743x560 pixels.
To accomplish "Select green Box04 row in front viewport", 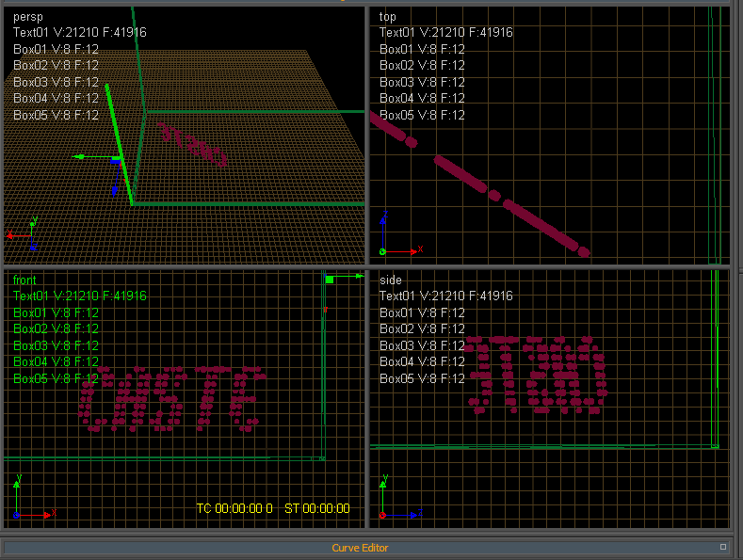I will [x=56, y=362].
